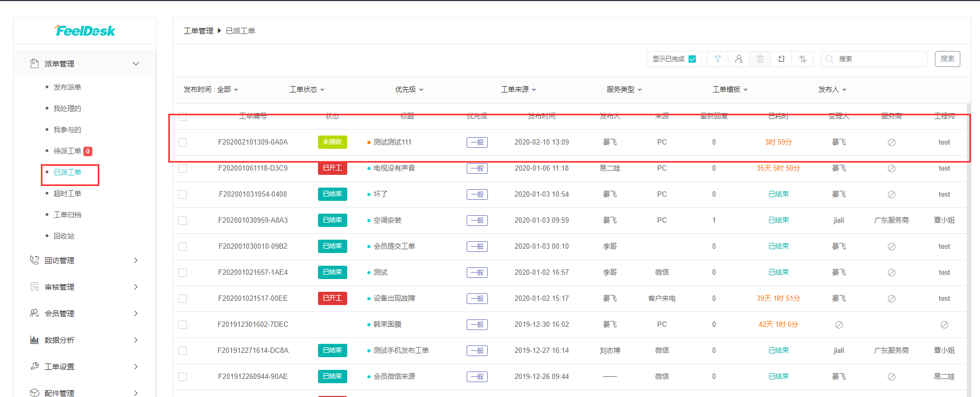The width and height of the screenshot is (980, 397).
Task: Check the box for order F202001030959-A8A3
Action: click(183, 221)
